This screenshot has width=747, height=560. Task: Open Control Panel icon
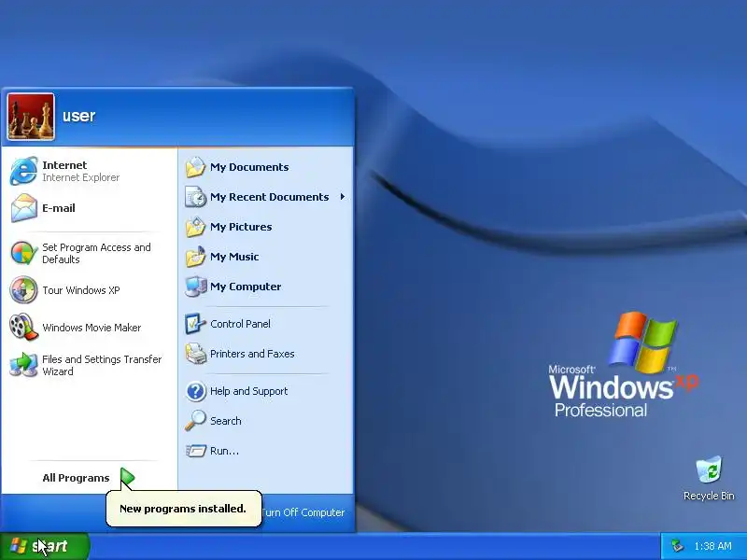coord(195,324)
